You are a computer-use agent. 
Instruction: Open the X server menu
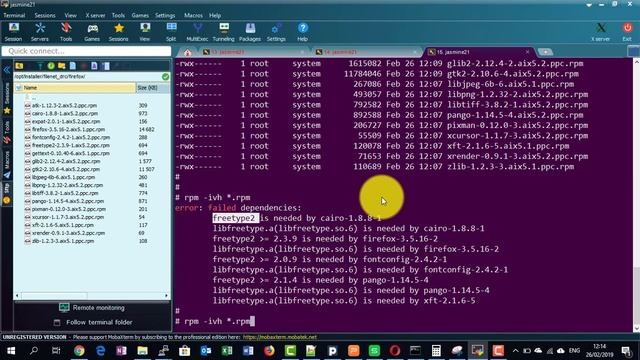tap(95, 16)
